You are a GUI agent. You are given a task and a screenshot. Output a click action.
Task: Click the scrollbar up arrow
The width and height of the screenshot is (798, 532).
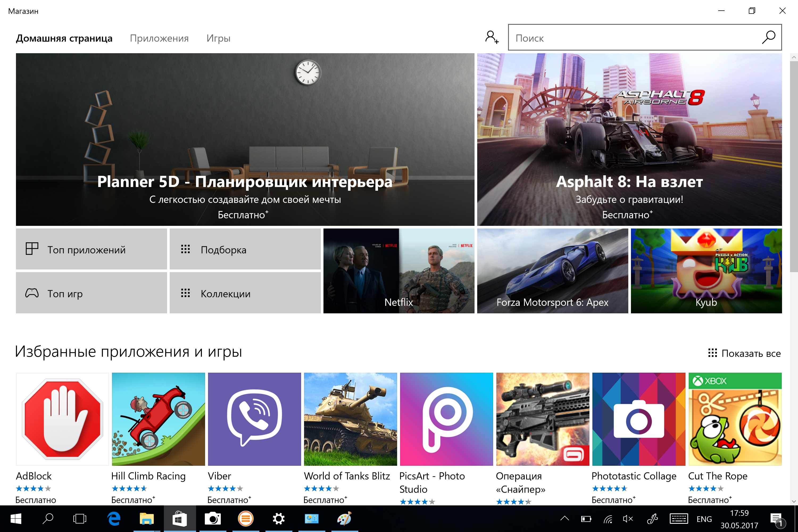(793, 57)
